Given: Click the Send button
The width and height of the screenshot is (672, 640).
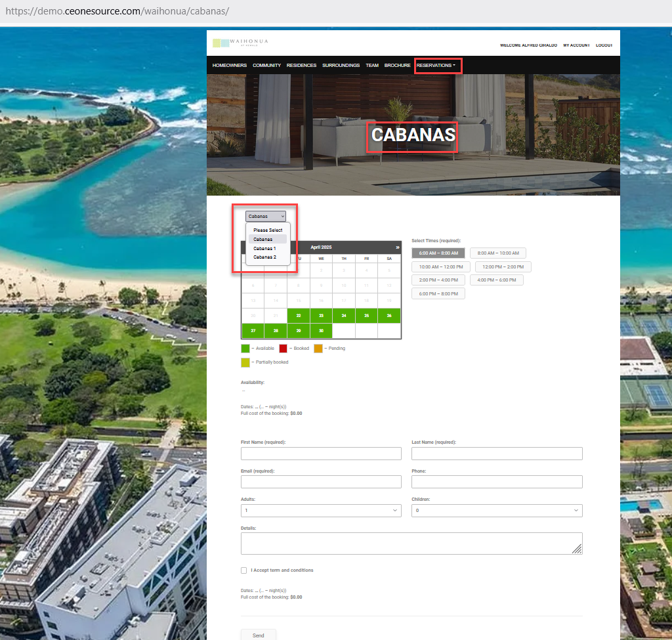Looking at the screenshot, I should click(259, 635).
